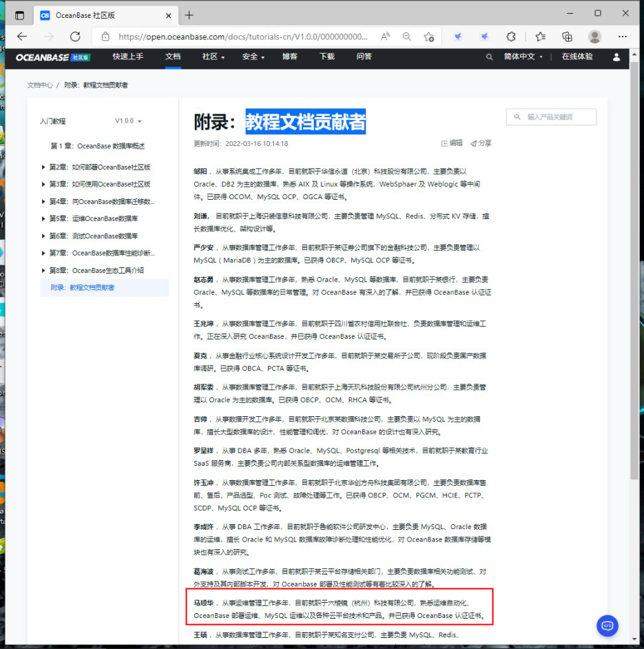Open 第 1 章: OceanBase 数据库概述

pyautogui.click(x=98, y=145)
